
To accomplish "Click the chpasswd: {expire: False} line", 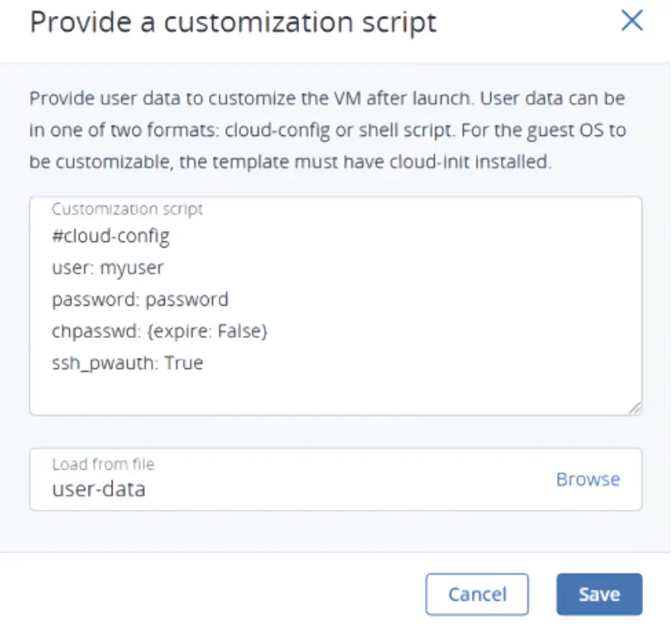I will pos(159,331).
